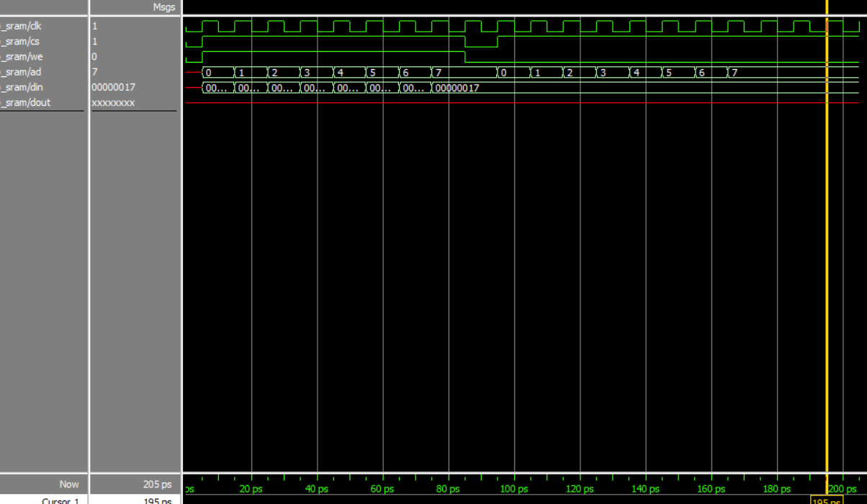Click the Msgs column header
Image resolution: width=867 pixels, height=504 pixels.
coord(164,7)
